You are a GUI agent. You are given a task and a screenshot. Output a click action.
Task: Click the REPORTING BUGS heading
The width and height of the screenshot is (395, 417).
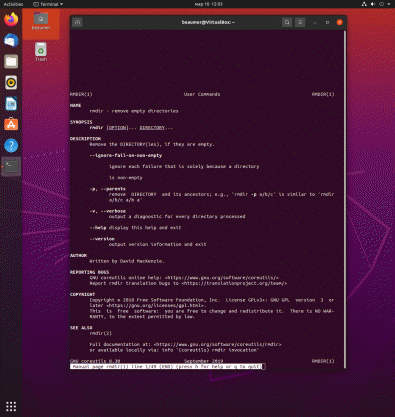point(89,272)
